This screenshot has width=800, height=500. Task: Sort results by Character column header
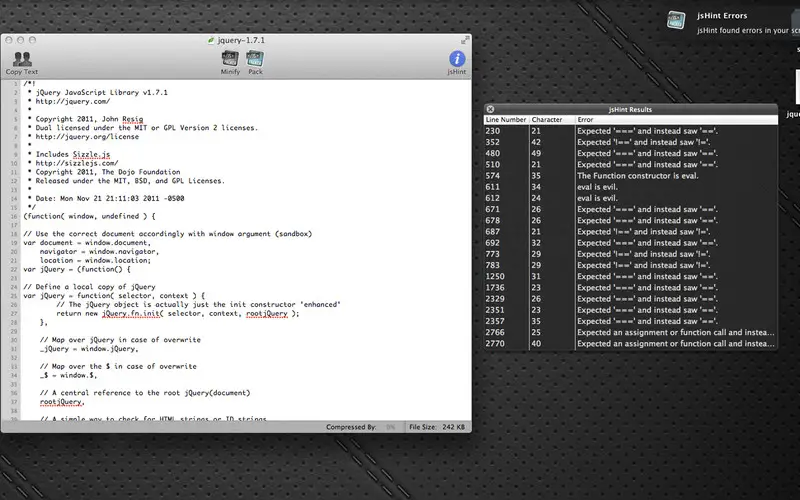point(552,119)
